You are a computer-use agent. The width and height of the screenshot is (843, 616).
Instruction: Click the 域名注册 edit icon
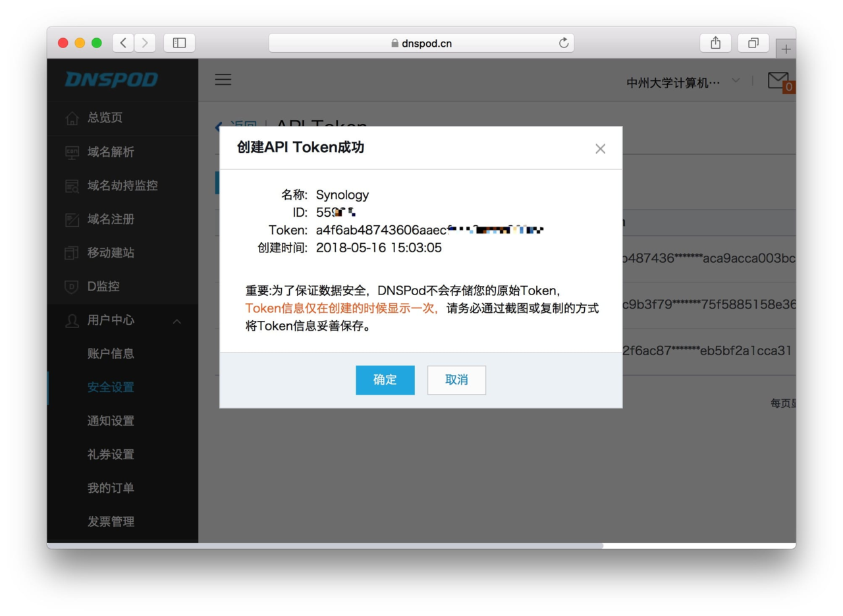coord(72,220)
